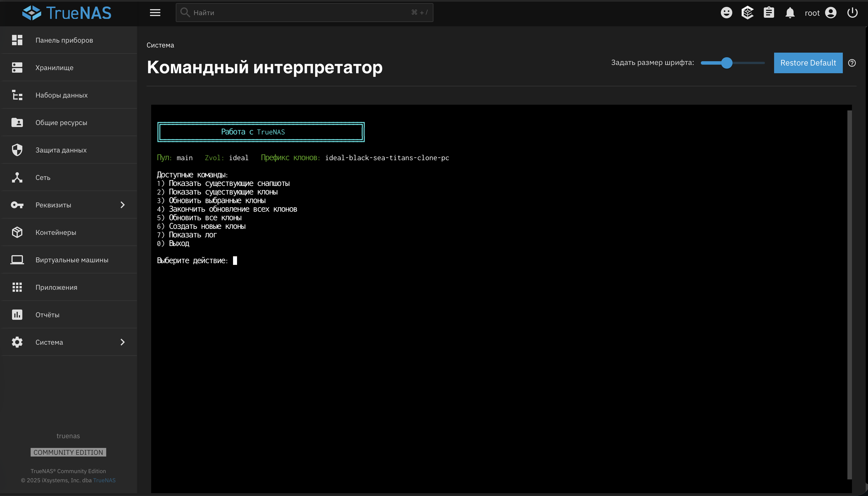This screenshot has height=496, width=868.
Task: Expand the Система submenu chevron
Action: point(123,342)
